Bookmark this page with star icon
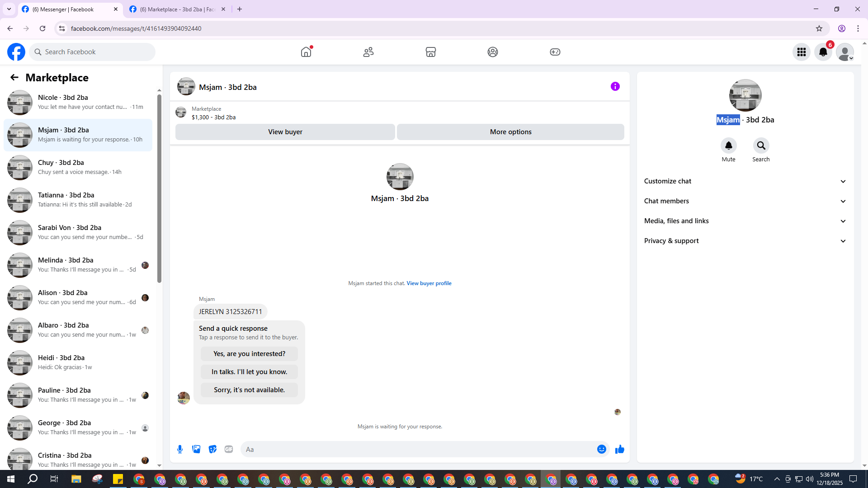 (819, 28)
